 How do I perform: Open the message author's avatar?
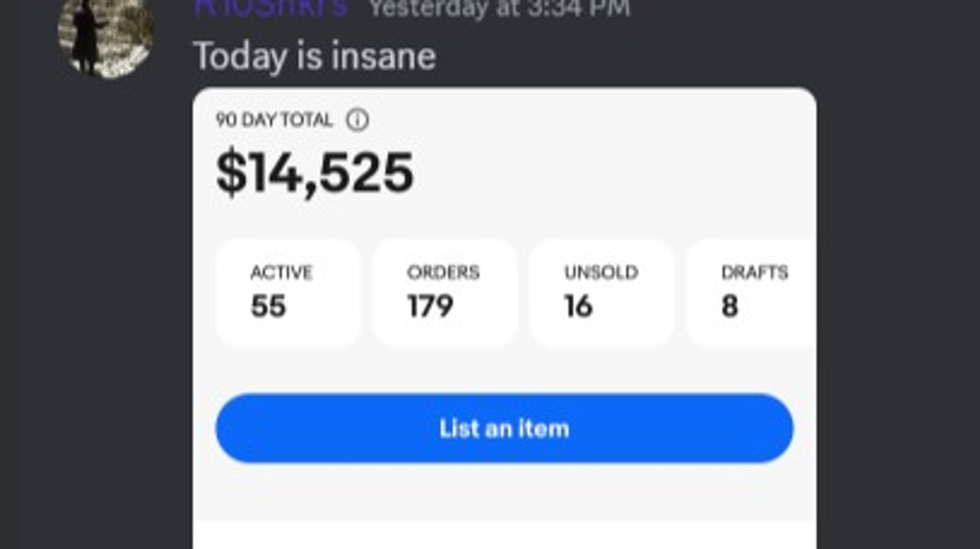click(106, 36)
